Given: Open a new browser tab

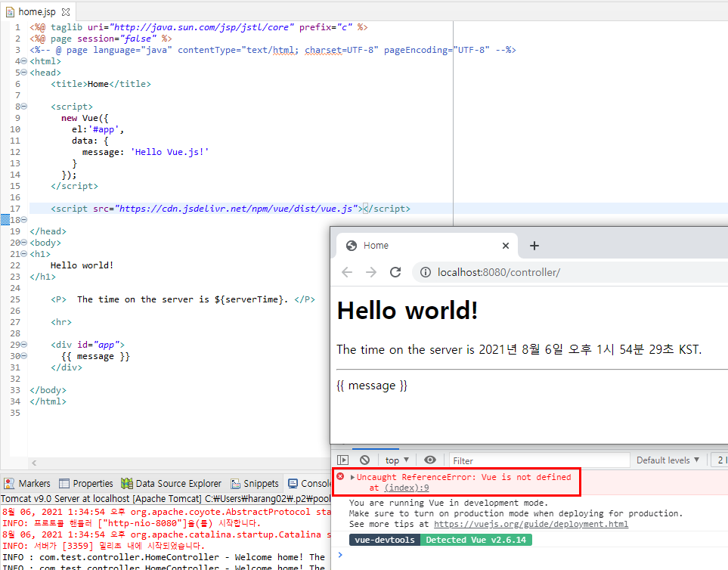Looking at the screenshot, I should pyautogui.click(x=534, y=246).
